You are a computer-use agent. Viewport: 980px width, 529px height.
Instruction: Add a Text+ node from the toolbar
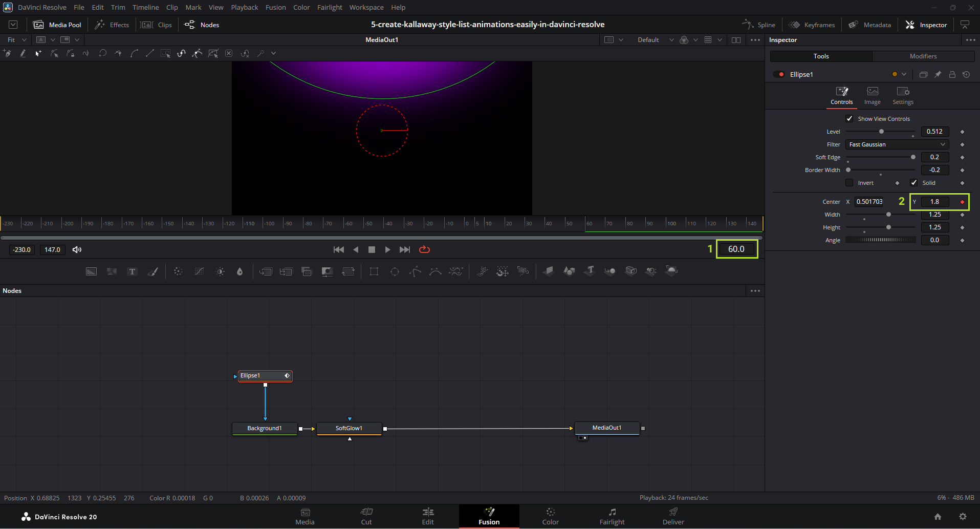pyautogui.click(x=132, y=271)
